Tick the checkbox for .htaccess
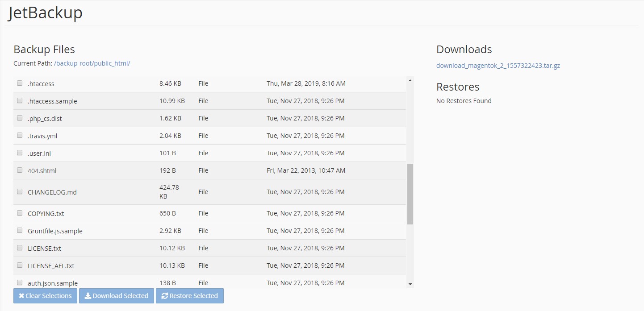 pyautogui.click(x=20, y=83)
